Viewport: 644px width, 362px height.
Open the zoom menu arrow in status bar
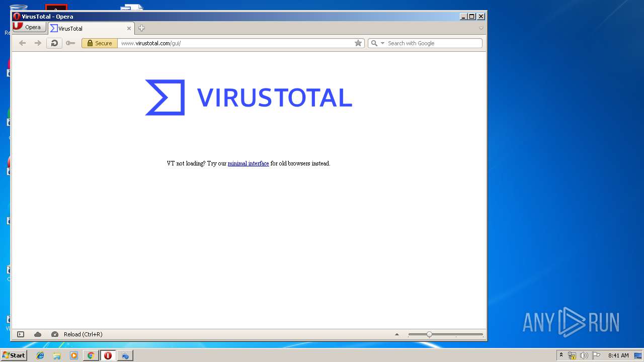pos(396,334)
